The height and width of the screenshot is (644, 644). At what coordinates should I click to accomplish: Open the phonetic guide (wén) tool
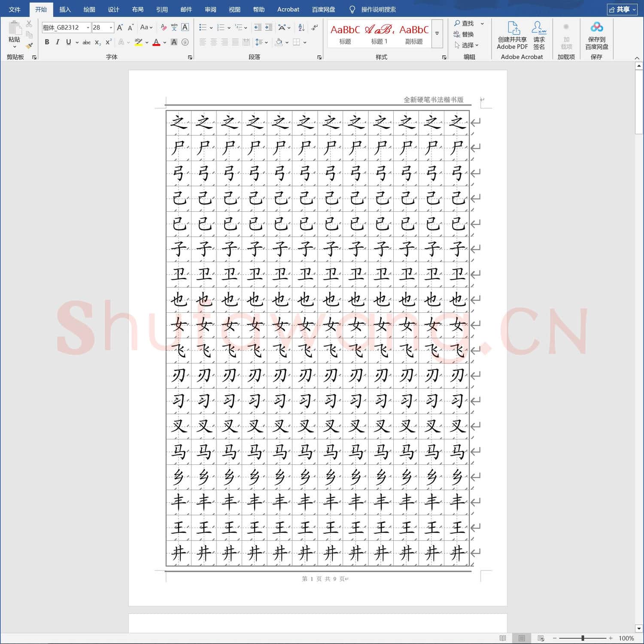174,27
